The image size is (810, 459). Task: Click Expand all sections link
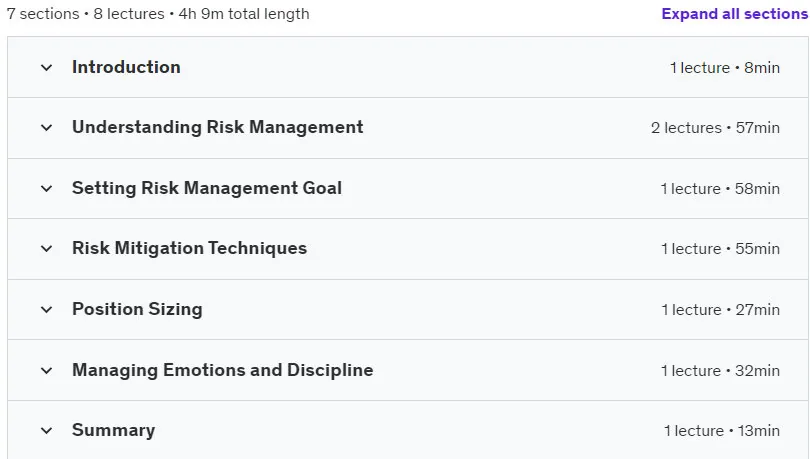pyautogui.click(x=735, y=13)
